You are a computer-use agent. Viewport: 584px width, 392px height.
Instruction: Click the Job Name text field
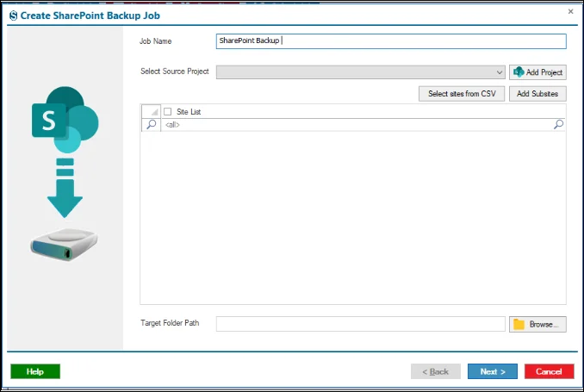point(391,41)
